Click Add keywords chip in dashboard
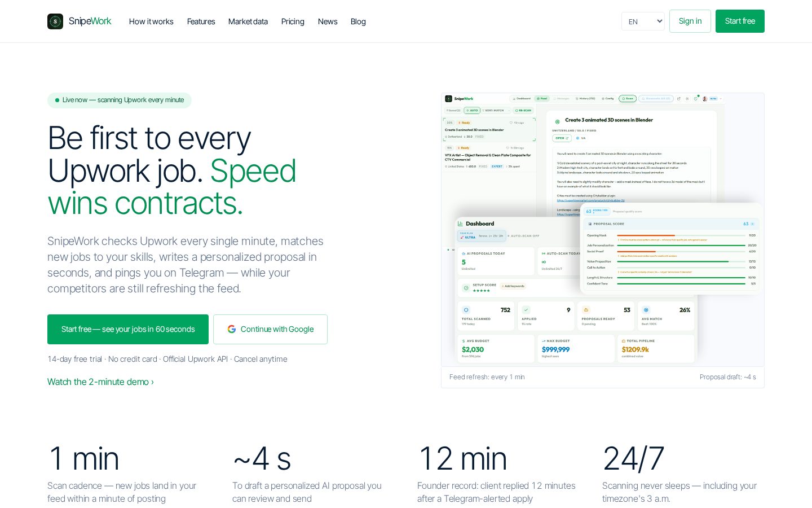 click(513, 286)
